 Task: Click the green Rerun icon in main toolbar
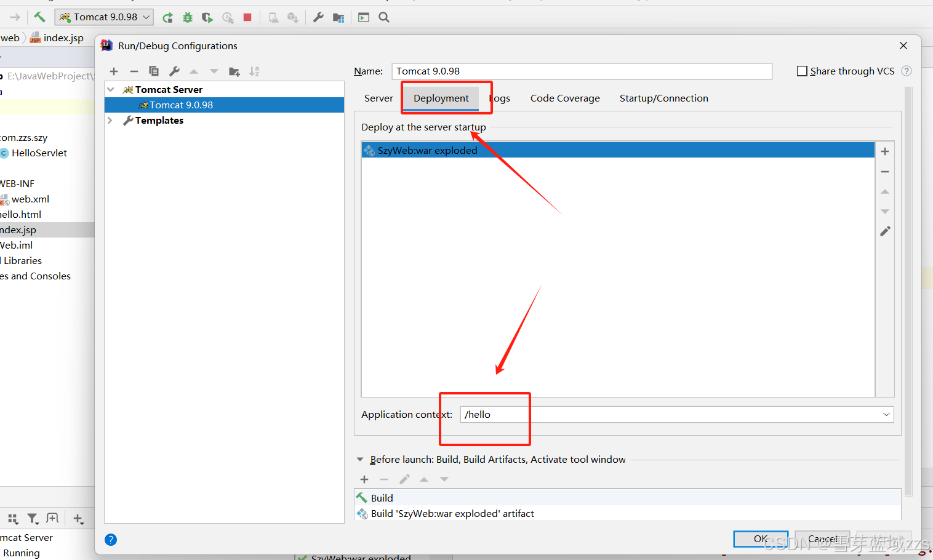tap(167, 17)
